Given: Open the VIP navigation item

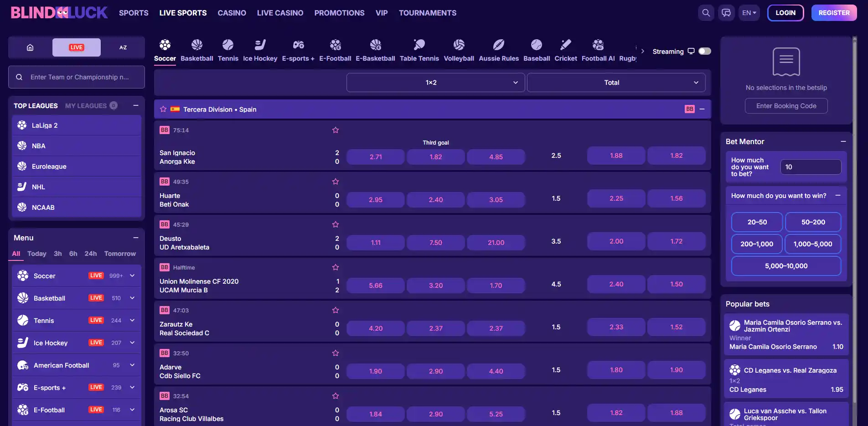Looking at the screenshot, I should click(x=382, y=13).
